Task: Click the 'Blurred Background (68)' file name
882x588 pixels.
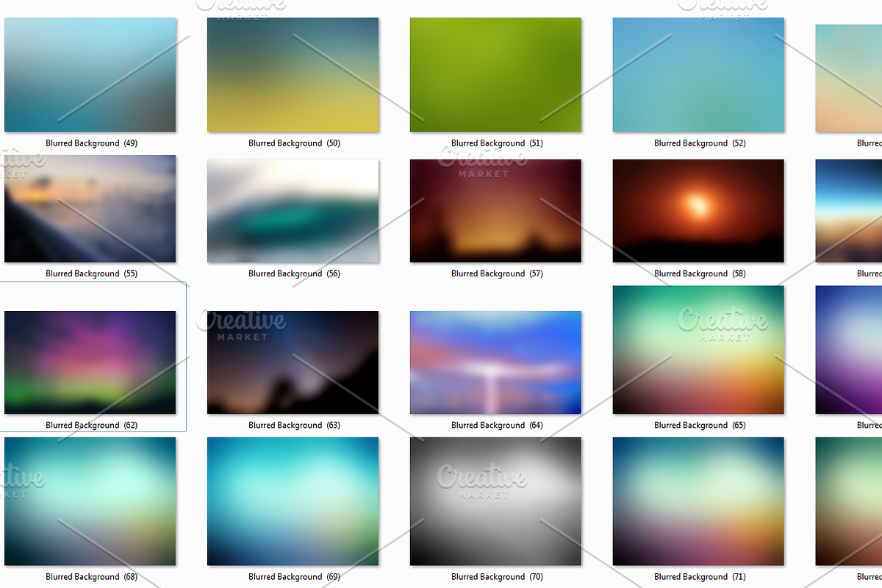Action: pyautogui.click(x=91, y=577)
